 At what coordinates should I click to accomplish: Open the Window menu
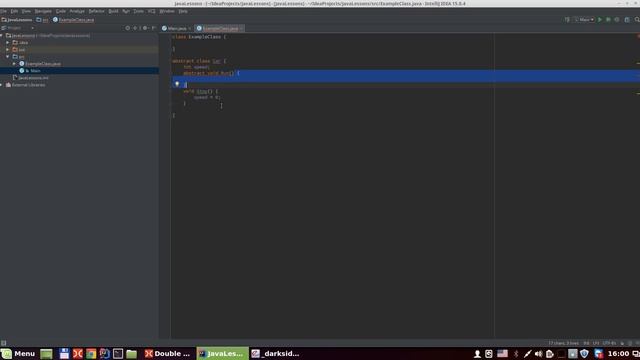pyautogui.click(x=167, y=11)
